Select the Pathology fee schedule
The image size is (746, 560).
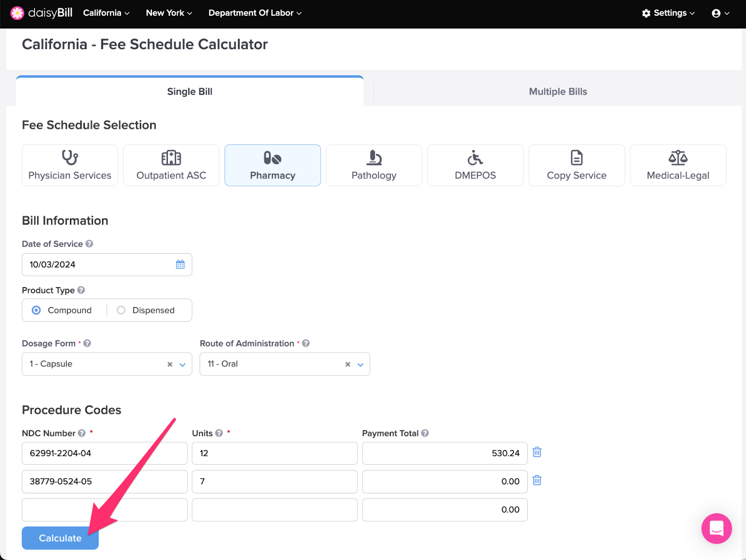point(374,165)
